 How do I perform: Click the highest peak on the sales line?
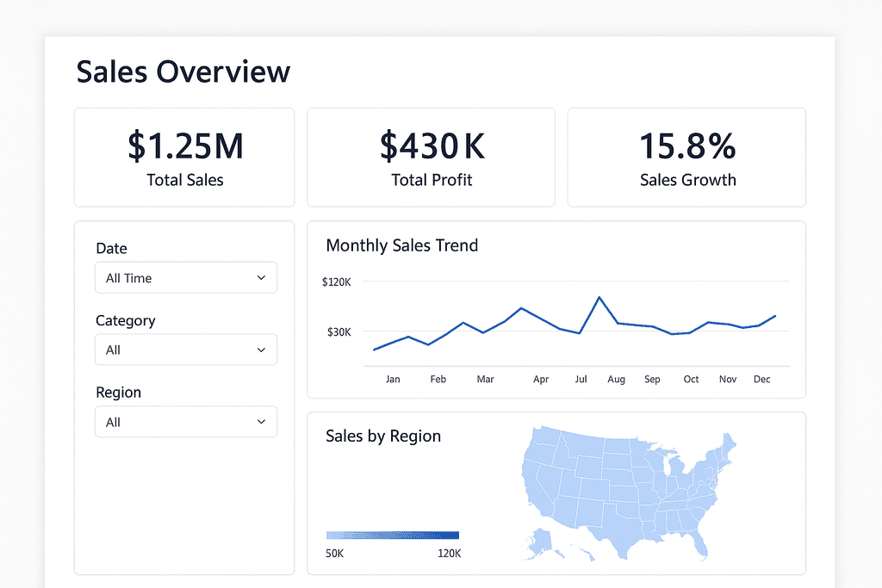point(599,297)
